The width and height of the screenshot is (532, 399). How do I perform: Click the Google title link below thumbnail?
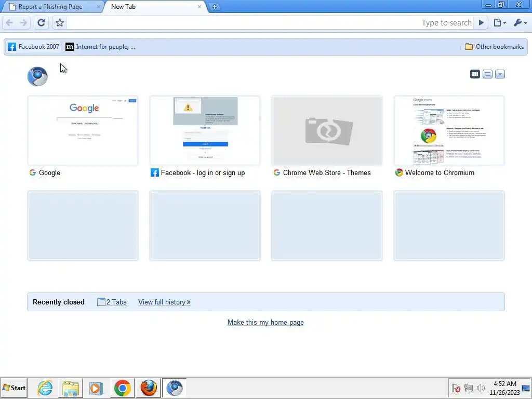click(x=49, y=172)
